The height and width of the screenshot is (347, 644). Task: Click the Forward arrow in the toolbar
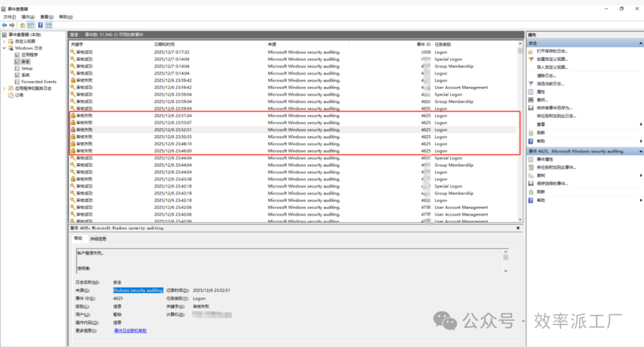pyautogui.click(x=12, y=25)
